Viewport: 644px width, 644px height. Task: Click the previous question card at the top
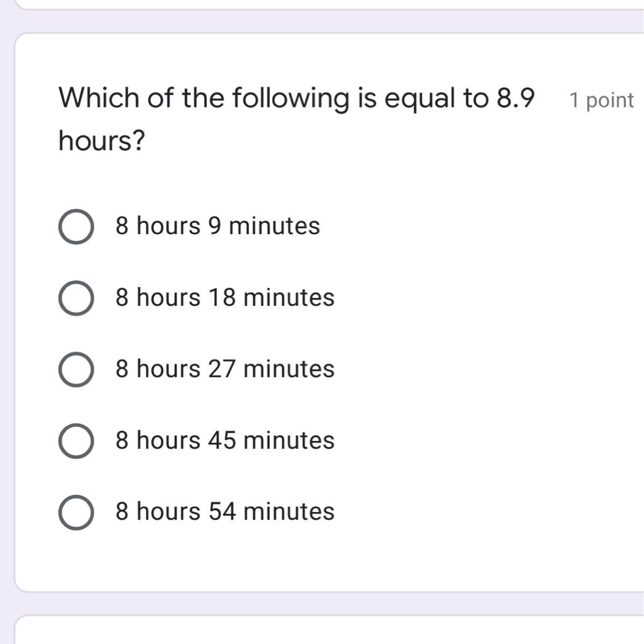coord(322,4)
